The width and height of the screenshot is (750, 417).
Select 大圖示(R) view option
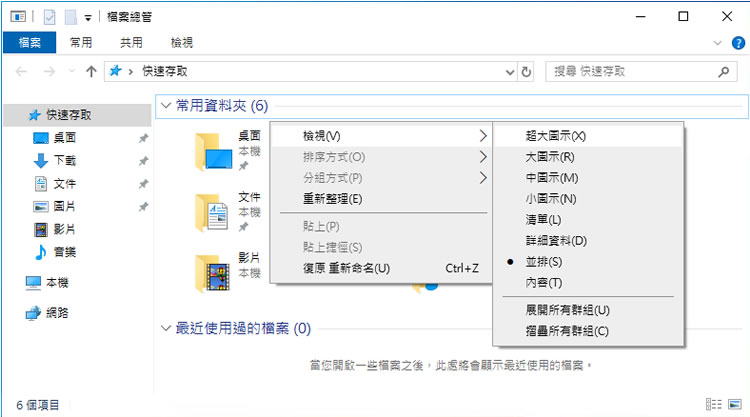pyautogui.click(x=588, y=157)
